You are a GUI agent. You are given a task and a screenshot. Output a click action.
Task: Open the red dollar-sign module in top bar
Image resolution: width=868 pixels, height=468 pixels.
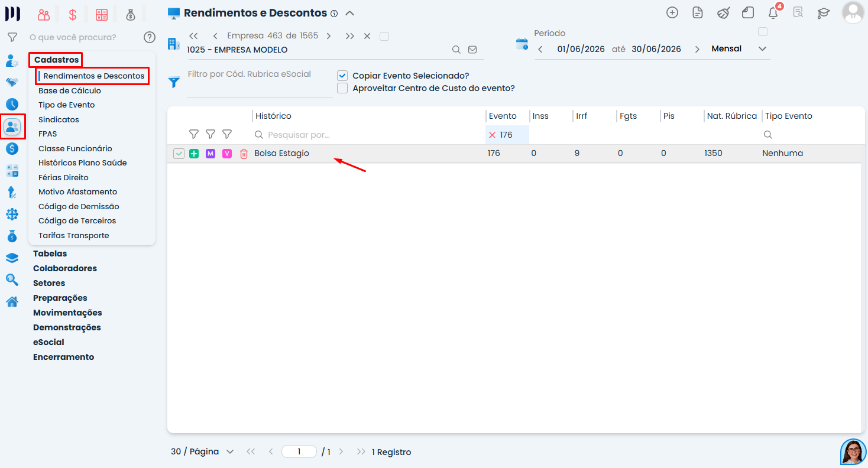tap(72, 15)
